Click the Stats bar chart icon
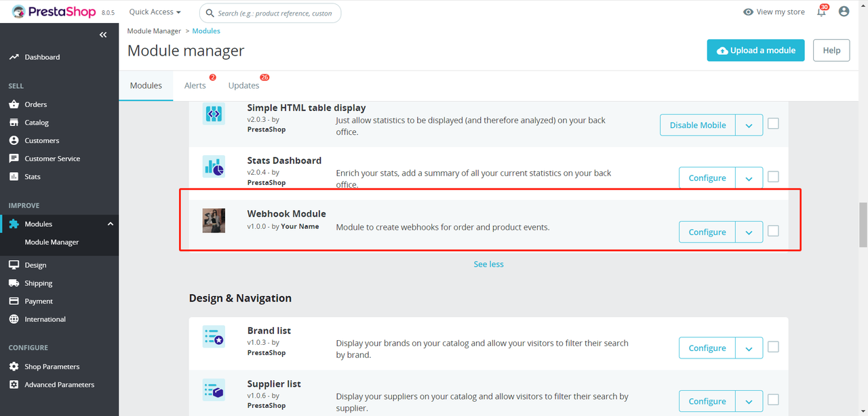The height and width of the screenshot is (416, 868). click(x=14, y=176)
